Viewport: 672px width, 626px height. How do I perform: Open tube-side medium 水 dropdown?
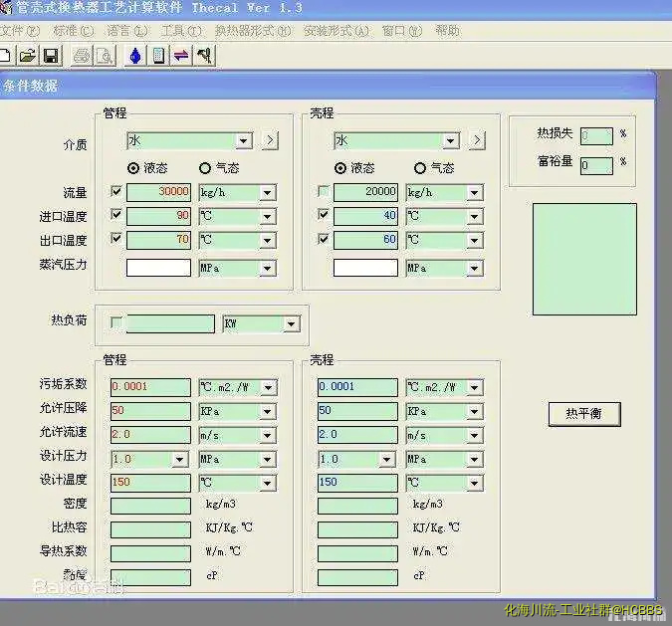click(x=244, y=141)
